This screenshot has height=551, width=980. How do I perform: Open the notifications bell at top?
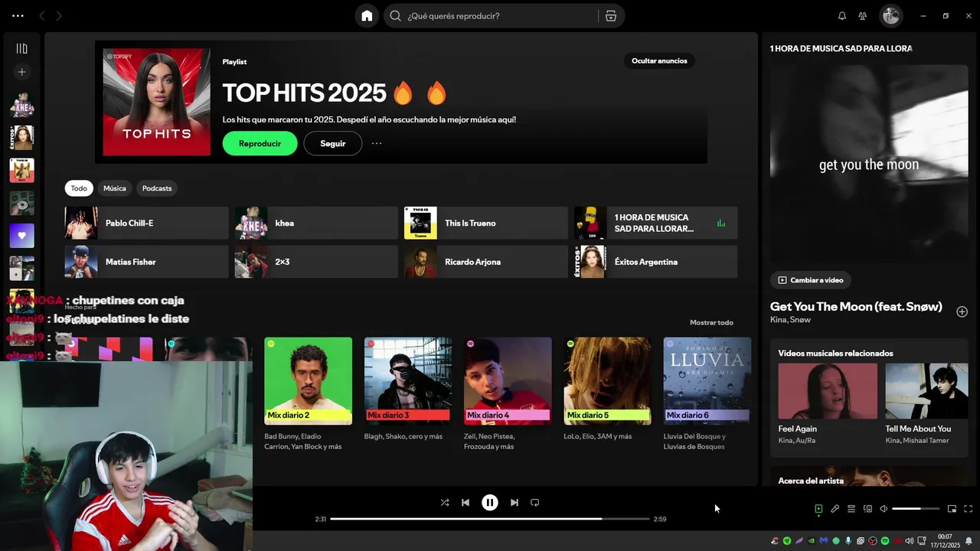[x=842, y=16]
